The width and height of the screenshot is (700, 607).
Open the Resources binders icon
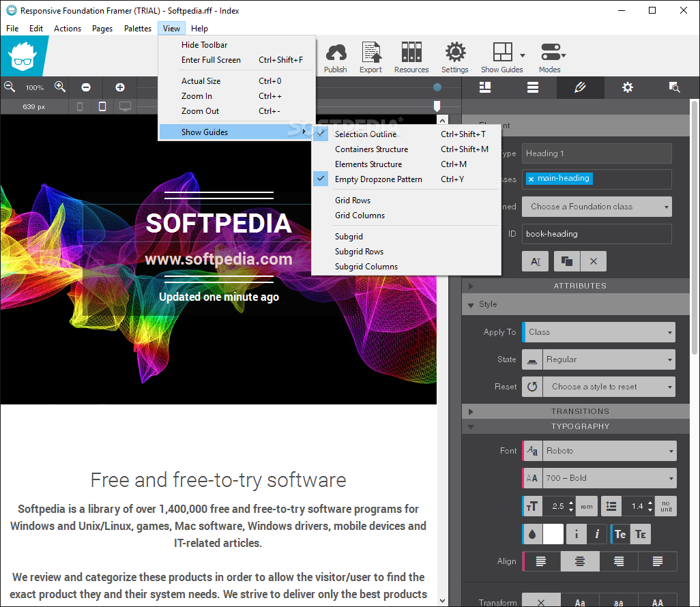click(x=411, y=57)
